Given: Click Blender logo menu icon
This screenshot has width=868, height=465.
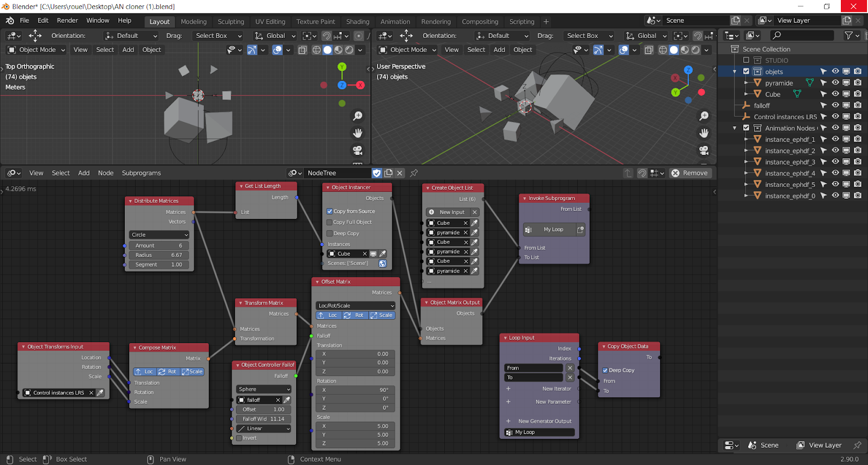Looking at the screenshot, I should [10, 21].
